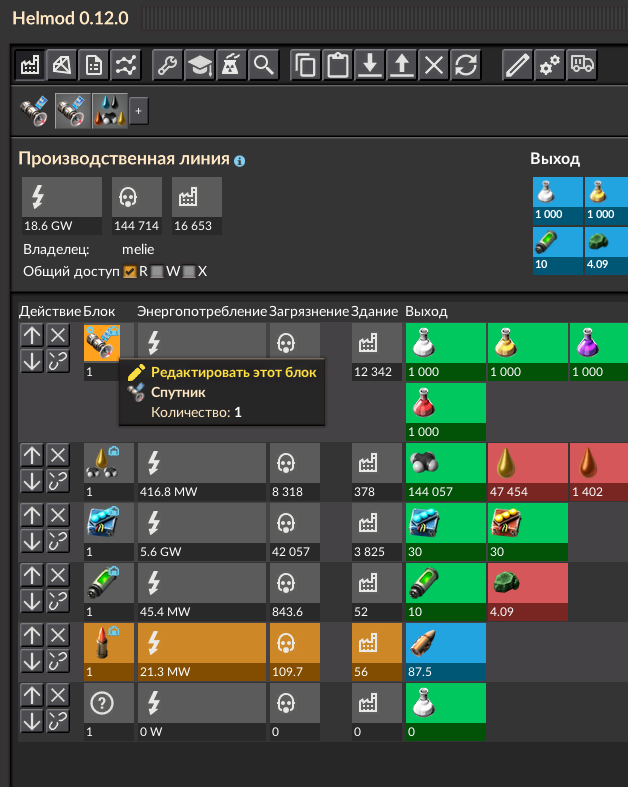628x787 pixels.
Task: Click the red science pack 1 000 output
Action: pyautogui.click(x=446, y=412)
